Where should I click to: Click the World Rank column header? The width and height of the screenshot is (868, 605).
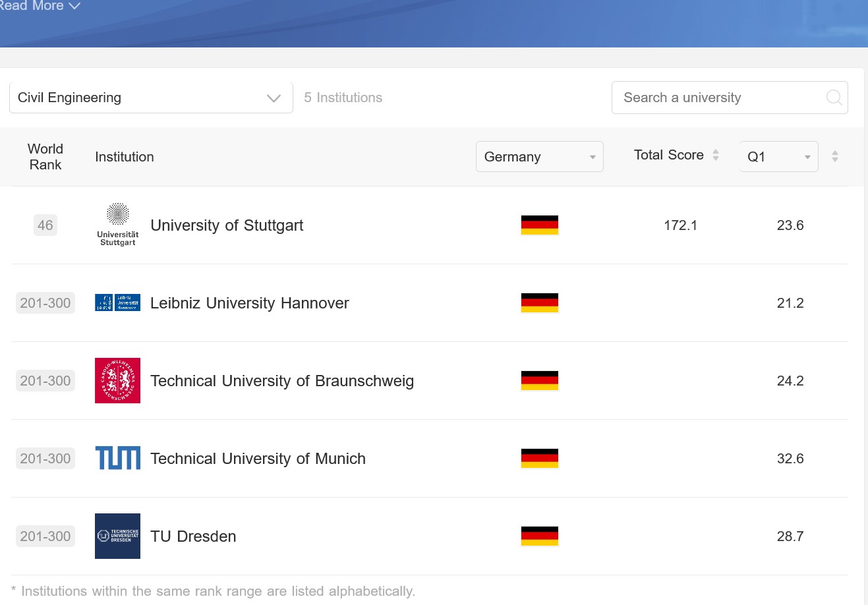(45, 157)
